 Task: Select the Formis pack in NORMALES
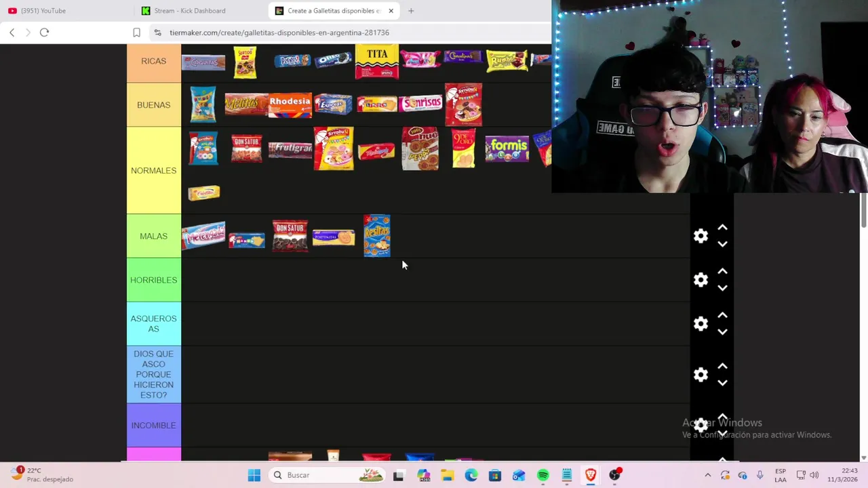(507, 148)
